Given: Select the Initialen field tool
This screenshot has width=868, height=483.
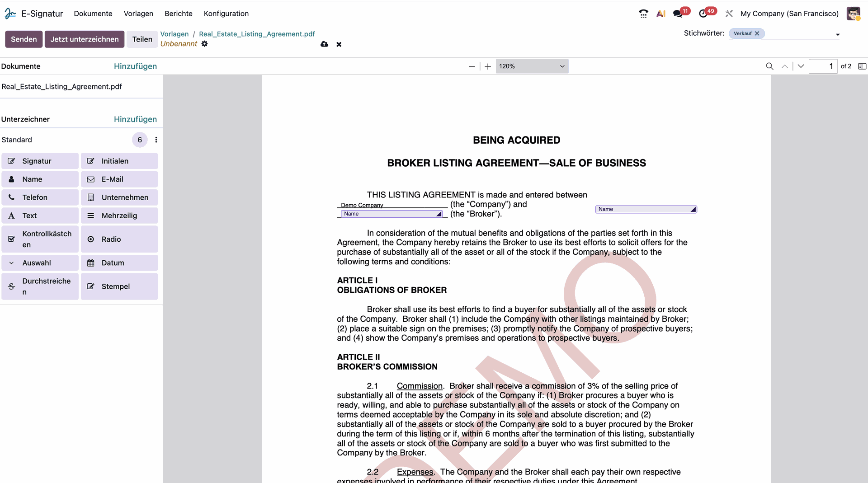Looking at the screenshot, I should [119, 161].
